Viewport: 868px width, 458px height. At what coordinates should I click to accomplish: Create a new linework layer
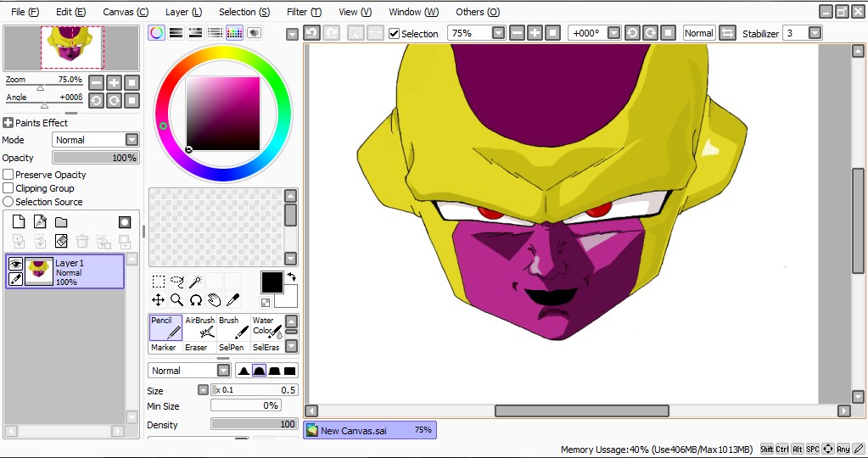[40, 222]
